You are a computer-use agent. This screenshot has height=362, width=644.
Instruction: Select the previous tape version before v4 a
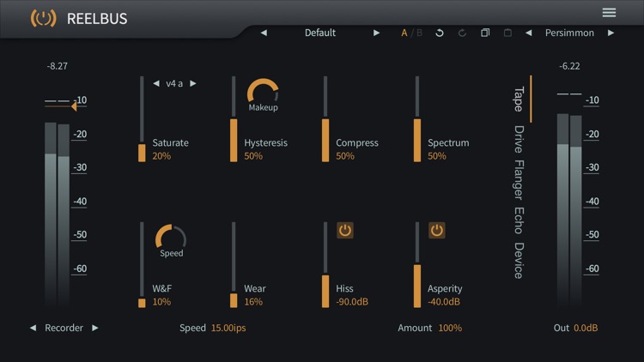(156, 84)
